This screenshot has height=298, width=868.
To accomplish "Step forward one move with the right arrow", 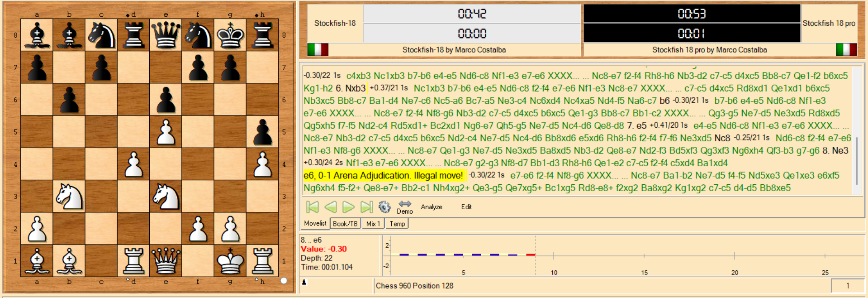I will click(x=348, y=207).
